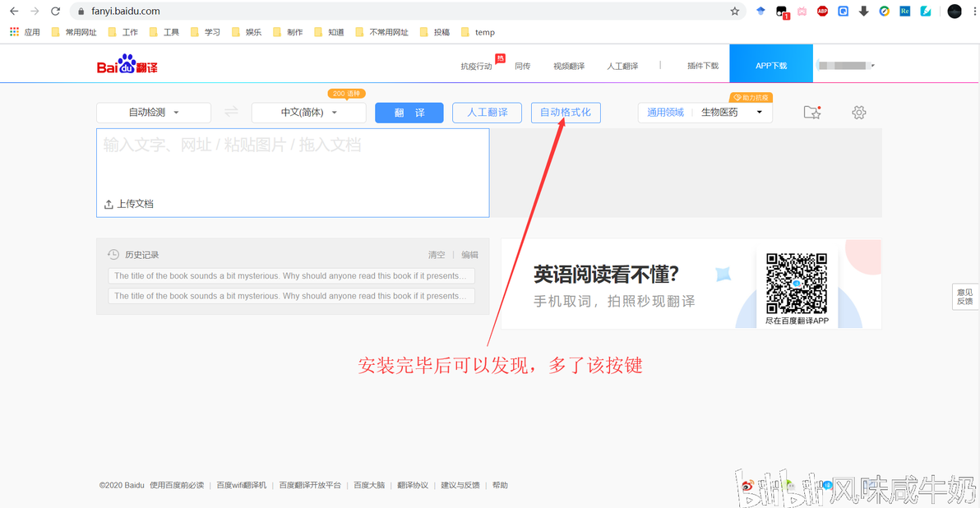Open the 视频翻译 nav item
The height and width of the screenshot is (508, 980).
569,66
